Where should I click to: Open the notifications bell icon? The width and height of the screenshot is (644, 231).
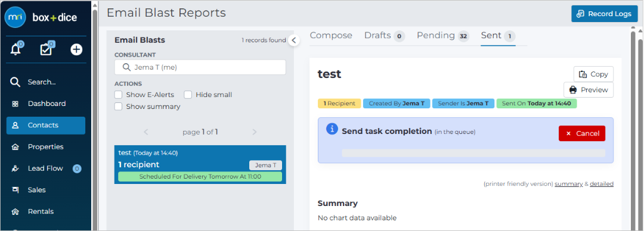point(16,49)
